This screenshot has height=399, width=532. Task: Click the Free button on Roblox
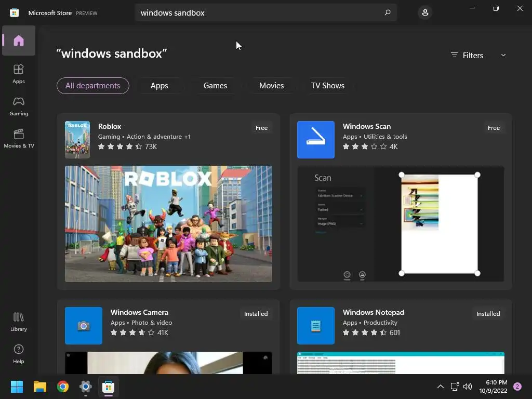tap(261, 128)
